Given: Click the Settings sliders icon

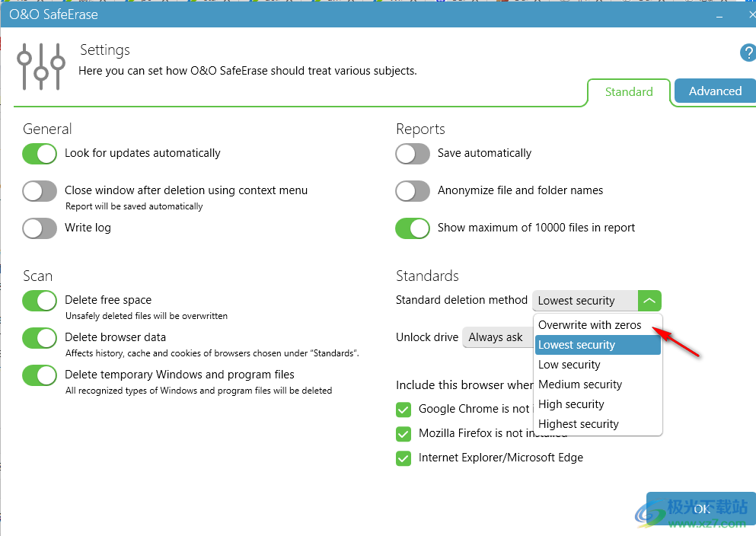Looking at the screenshot, I should pos(41,66).
